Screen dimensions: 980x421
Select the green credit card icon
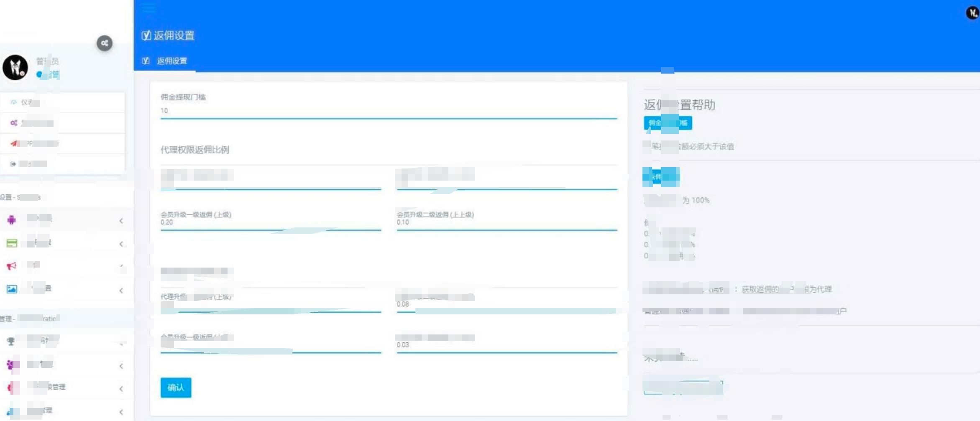[12, 243]
